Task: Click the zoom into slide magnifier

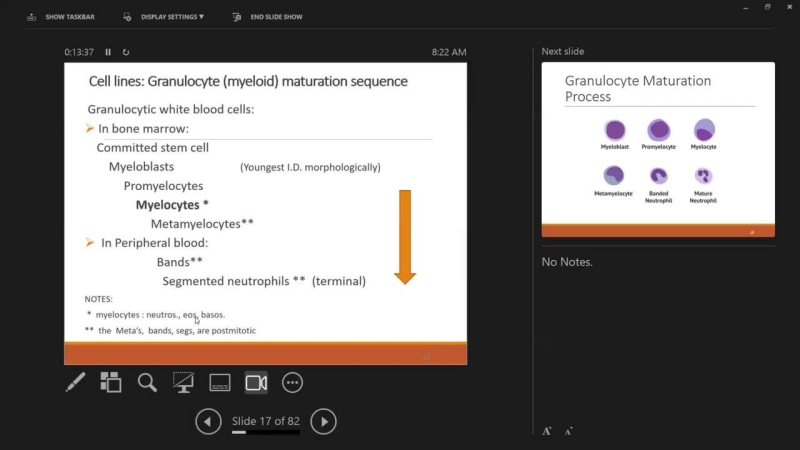Action: [147, 382]
